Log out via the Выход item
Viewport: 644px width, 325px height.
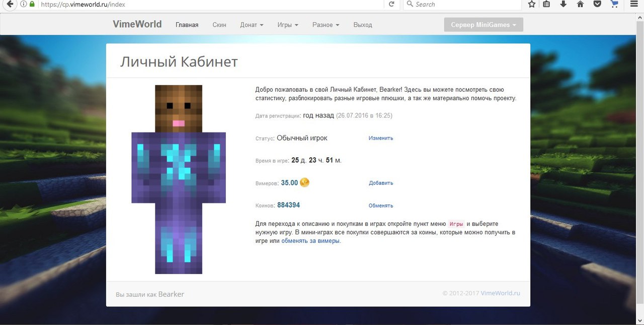point(363,25)
